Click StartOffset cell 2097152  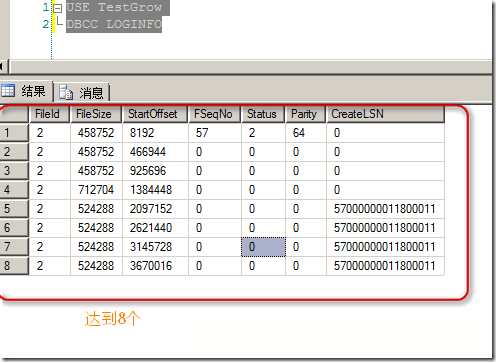point(155,209)
